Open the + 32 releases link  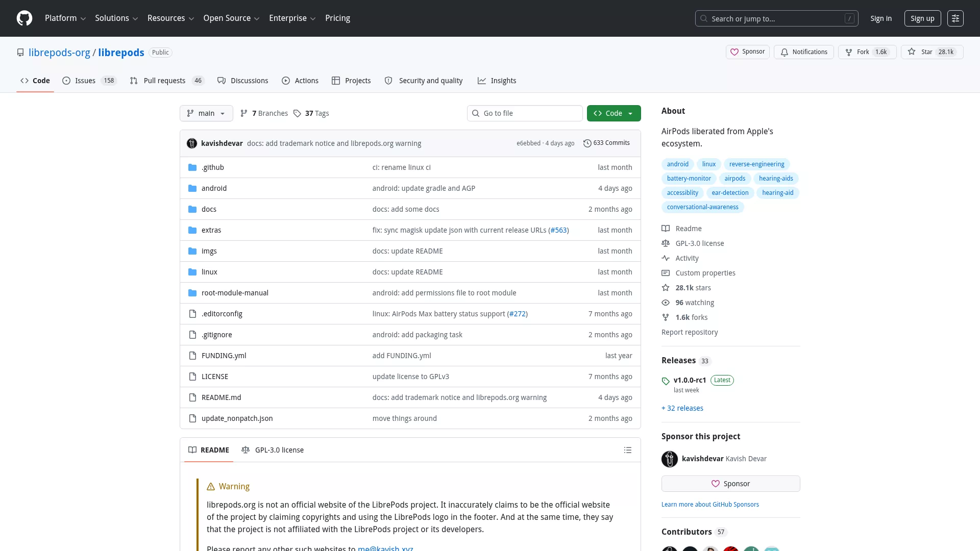(x=682, y=408)
